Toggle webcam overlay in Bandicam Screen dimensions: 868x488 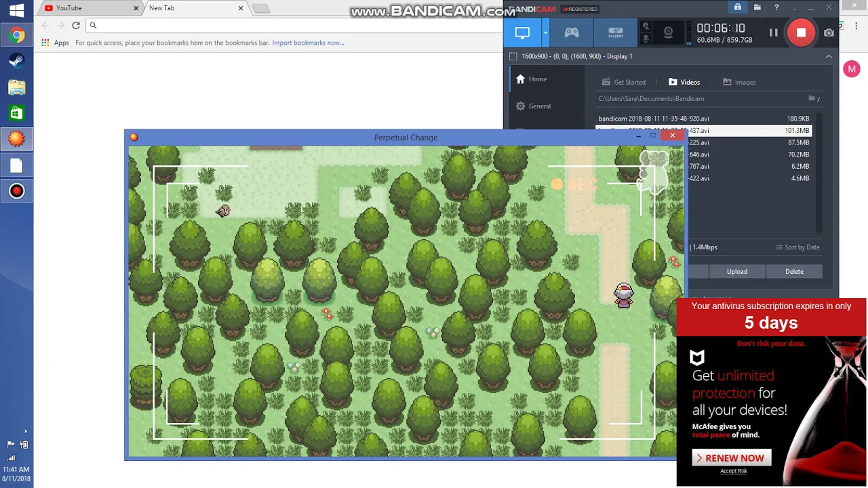coord(669,33)
